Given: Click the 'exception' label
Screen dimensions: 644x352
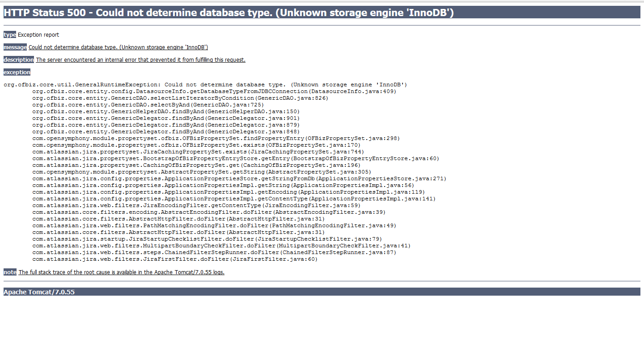Looking at the screenshot, I should point(17,72).
